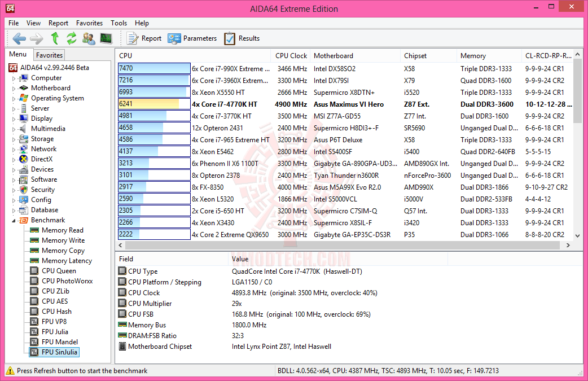
Task: Sort by the Chipset column header
Action: coord(429,55)
